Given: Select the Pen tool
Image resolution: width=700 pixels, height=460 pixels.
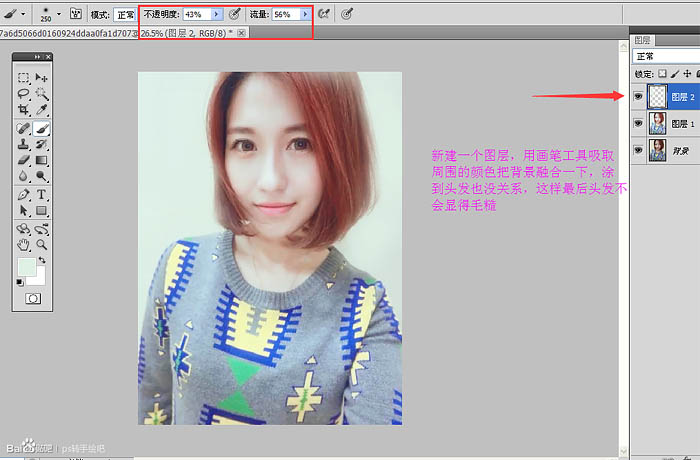Looking at the screenshot, I should click(x=23, y=195).
